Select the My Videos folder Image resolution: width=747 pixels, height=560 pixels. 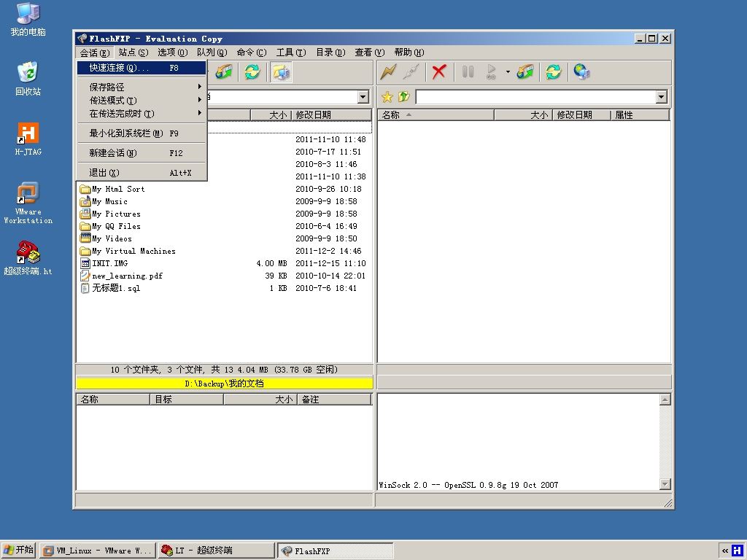click(112, 238)
